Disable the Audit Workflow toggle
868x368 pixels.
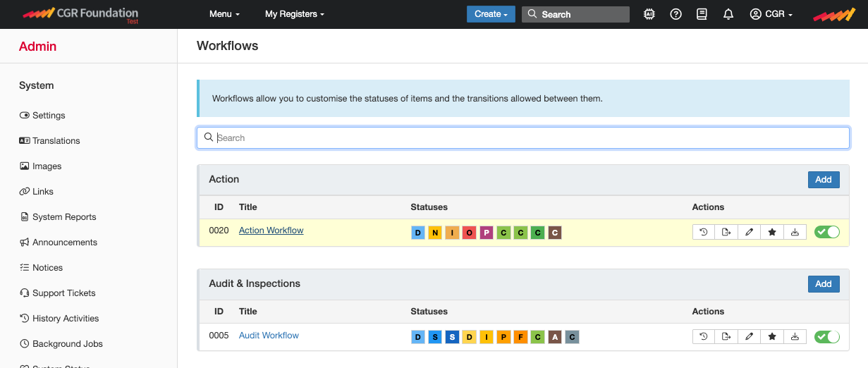click(x=827, y=336)
